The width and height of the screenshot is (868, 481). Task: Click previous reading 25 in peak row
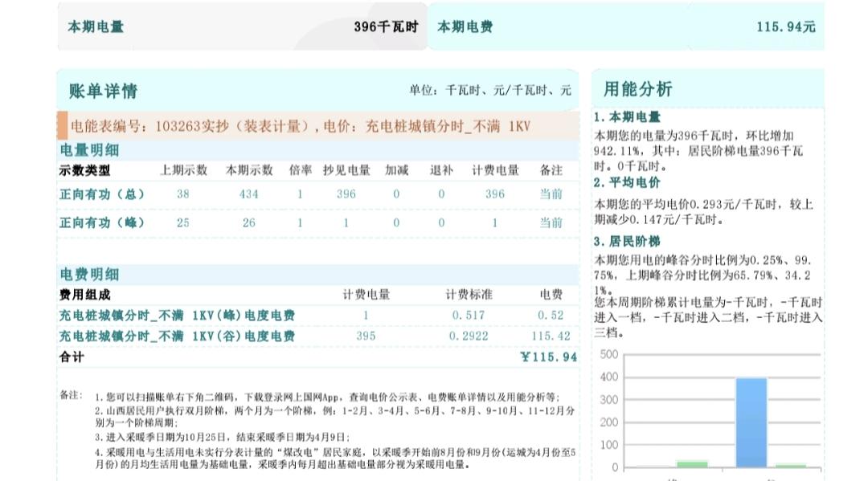(x=183, y=222)
